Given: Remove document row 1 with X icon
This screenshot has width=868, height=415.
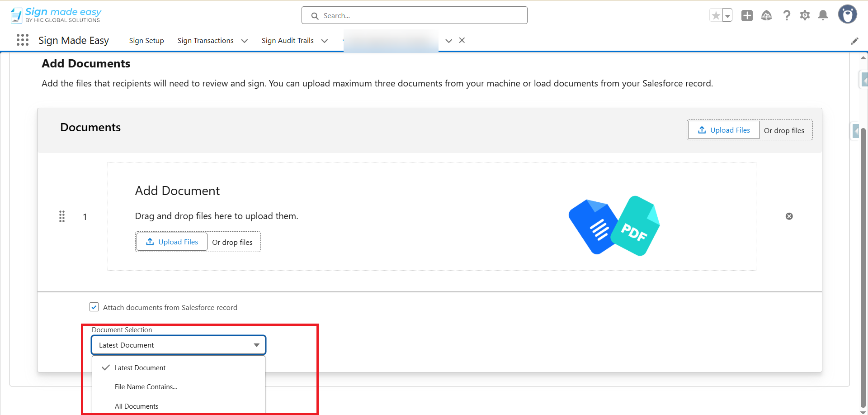Looking at the screenshot, I should click(x=789, y=216).
